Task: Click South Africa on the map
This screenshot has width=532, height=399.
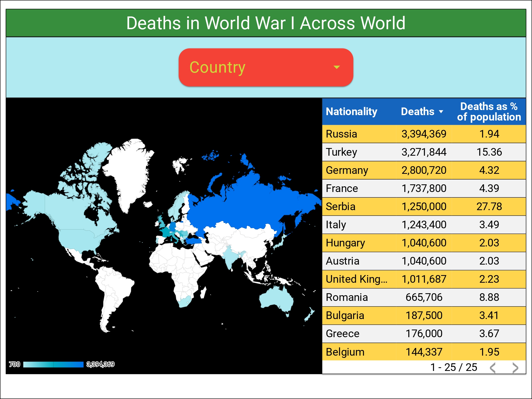Action: click(x=185, y=302)
